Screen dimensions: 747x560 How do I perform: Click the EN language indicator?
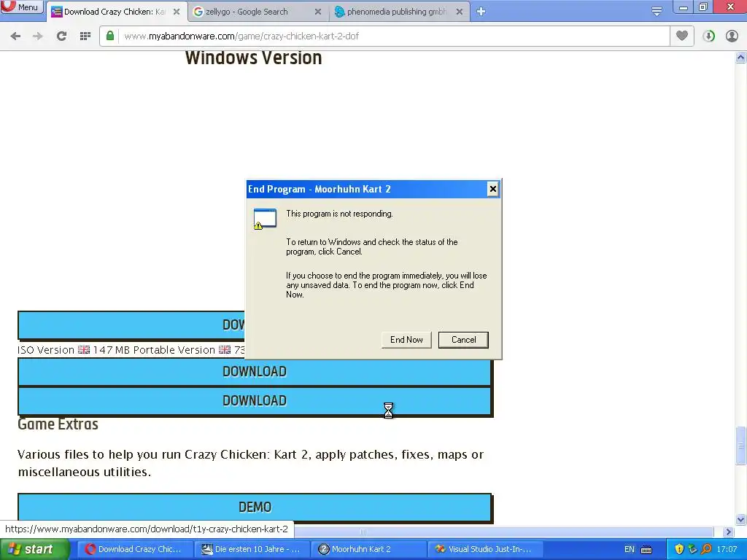630,549
